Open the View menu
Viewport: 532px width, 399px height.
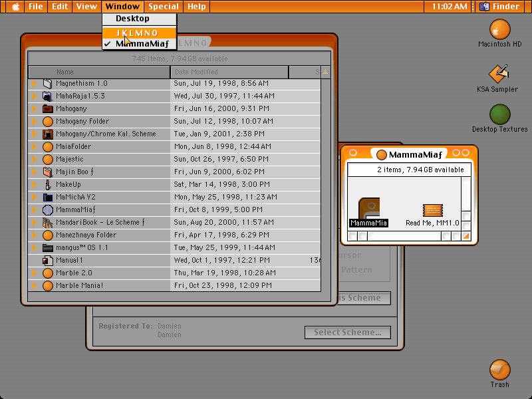click(x=86, y=7)
